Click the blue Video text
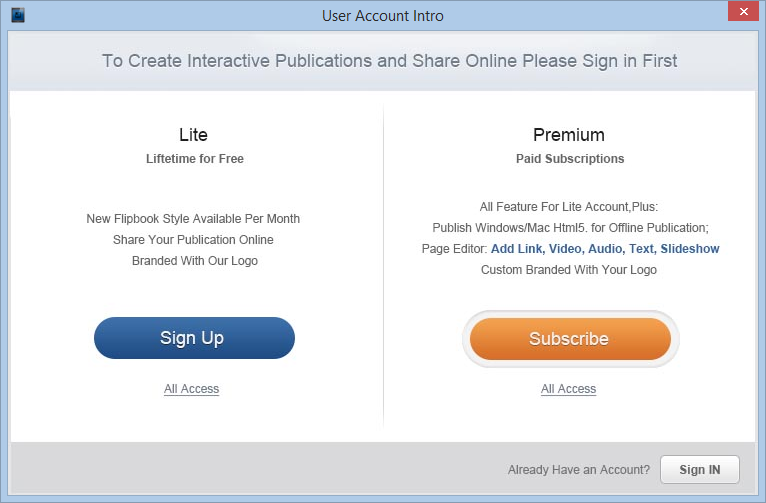 tap(566, 249)
